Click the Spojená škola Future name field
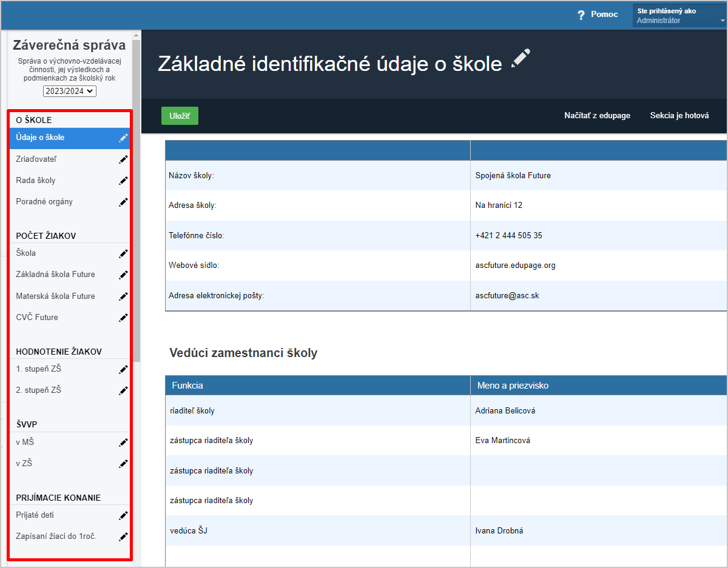The width and height of the screenshot is (728, 568). tap(599, 176)
